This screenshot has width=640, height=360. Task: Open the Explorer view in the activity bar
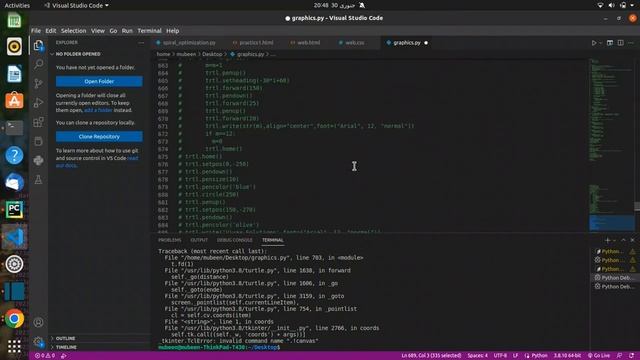point(38,45)
